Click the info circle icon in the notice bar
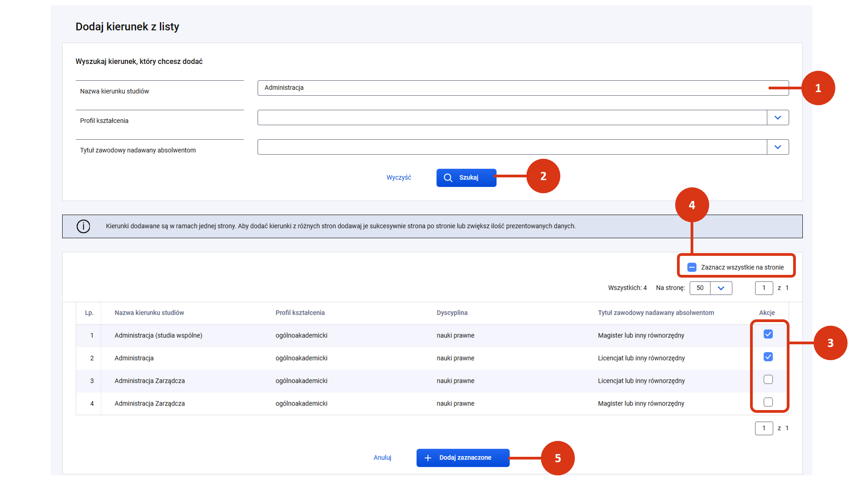Viewport: 868px width, 484px height. click(x=83, y=226)
